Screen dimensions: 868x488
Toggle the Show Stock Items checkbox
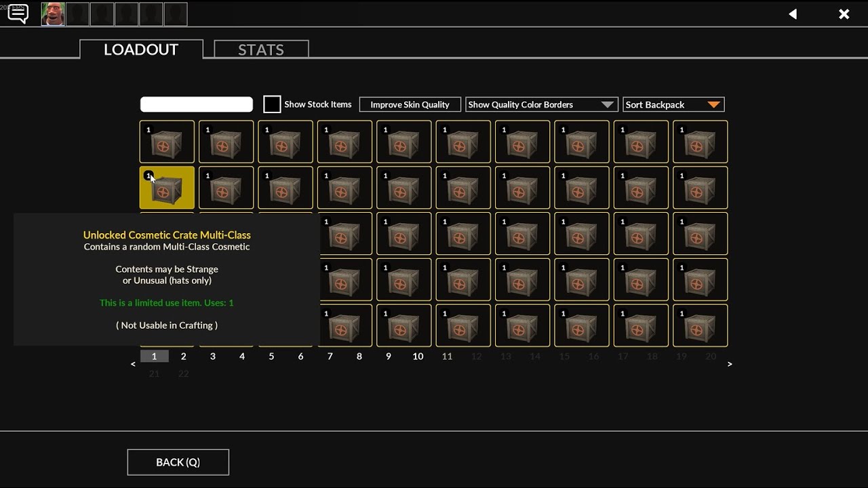pyautogui.click(x=272, y=104)
